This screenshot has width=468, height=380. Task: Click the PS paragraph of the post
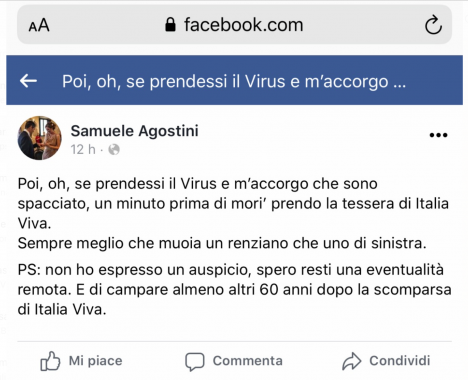point(234,289)
